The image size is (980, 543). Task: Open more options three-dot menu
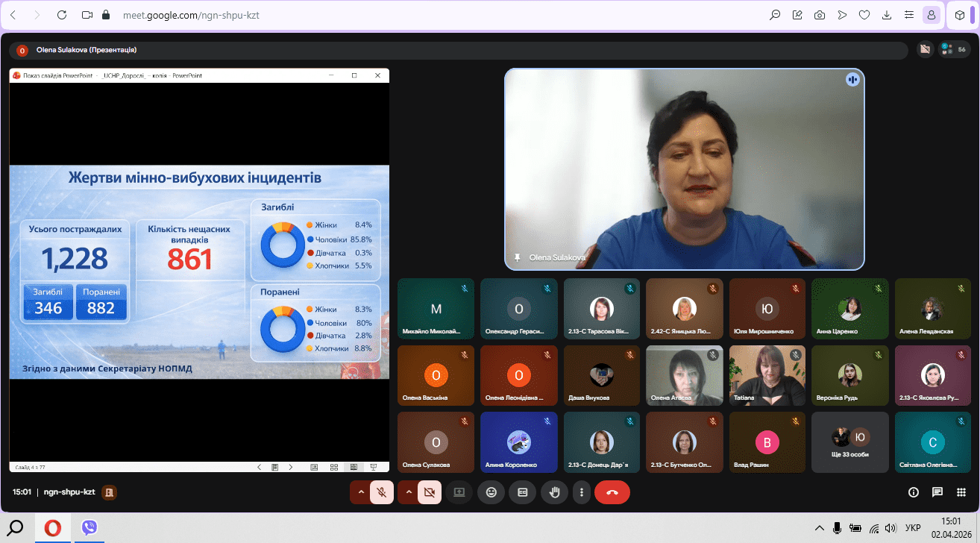point(581,492)
